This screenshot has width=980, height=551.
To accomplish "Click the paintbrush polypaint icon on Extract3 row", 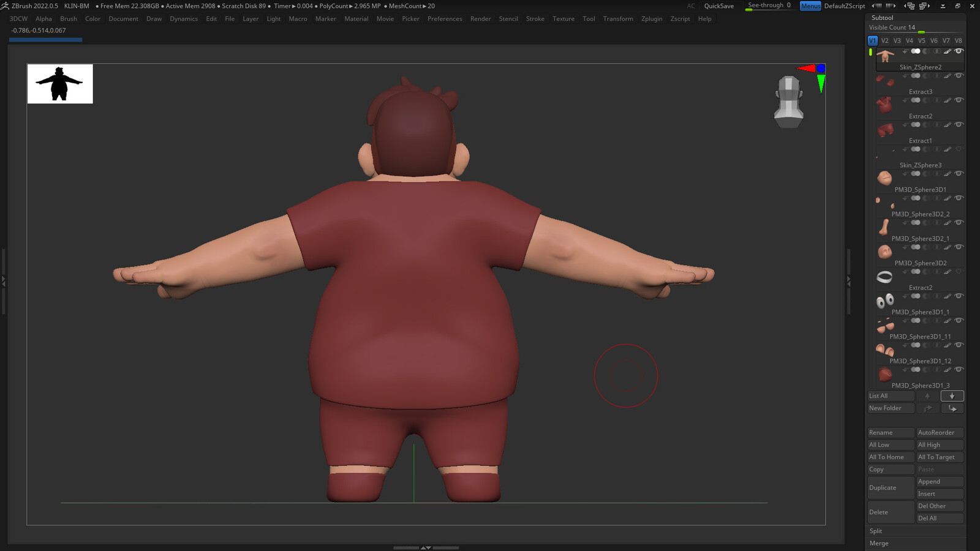I will click(x=947, y=76).
